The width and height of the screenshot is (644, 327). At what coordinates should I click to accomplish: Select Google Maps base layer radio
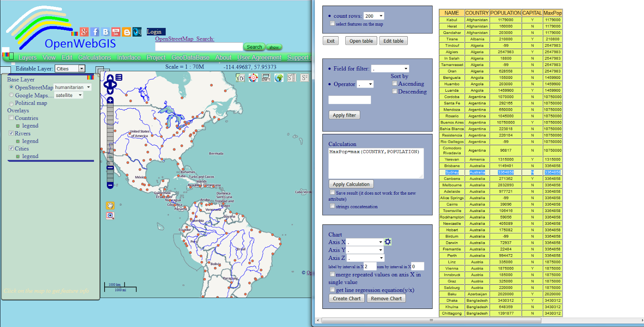pyautogui.click(x=11, y=95)
